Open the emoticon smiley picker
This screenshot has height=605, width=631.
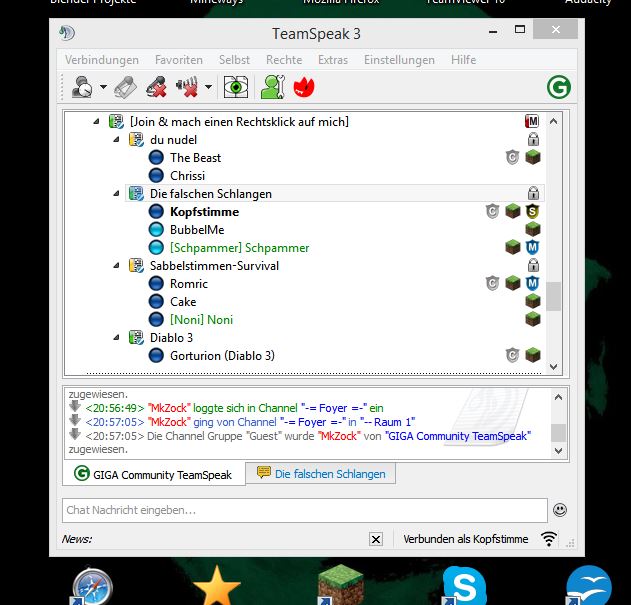point(560,510)
